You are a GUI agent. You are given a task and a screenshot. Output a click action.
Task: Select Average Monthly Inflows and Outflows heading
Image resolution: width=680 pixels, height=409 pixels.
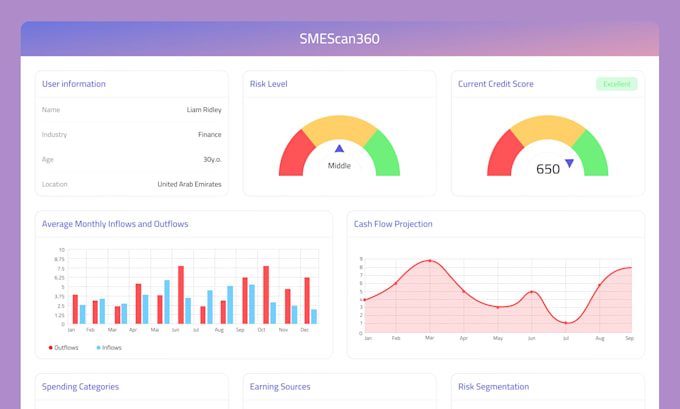point(115,224)
